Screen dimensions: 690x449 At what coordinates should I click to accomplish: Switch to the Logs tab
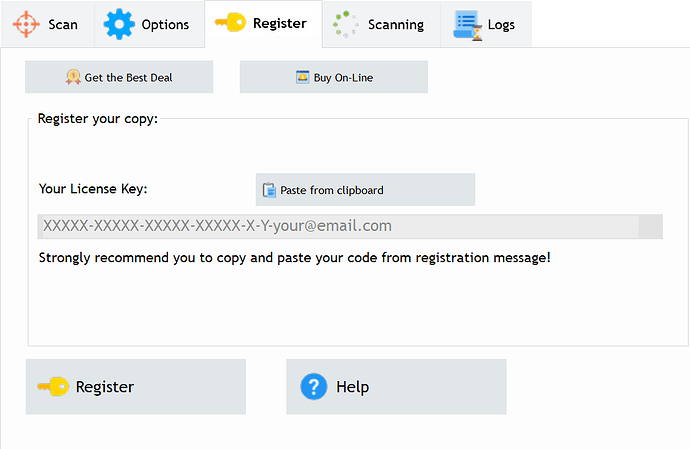tap(486, 24)
